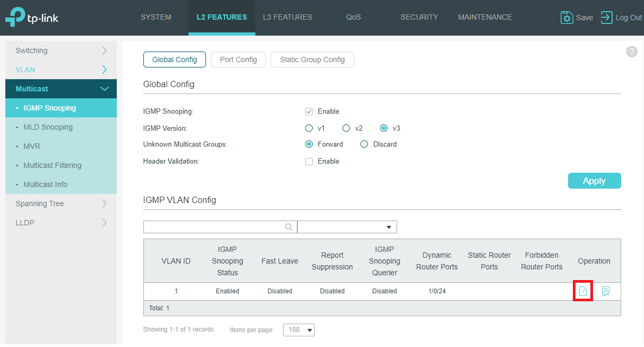
Task: Collapse the Multicast sidebar section
Action: (x=61, y=89)
